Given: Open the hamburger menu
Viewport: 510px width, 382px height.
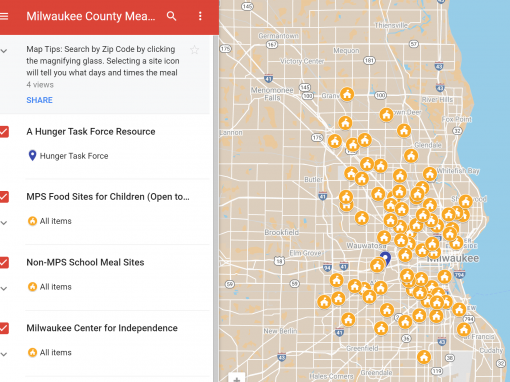Looking at the screenshot, I should click(x=4, y=16).
